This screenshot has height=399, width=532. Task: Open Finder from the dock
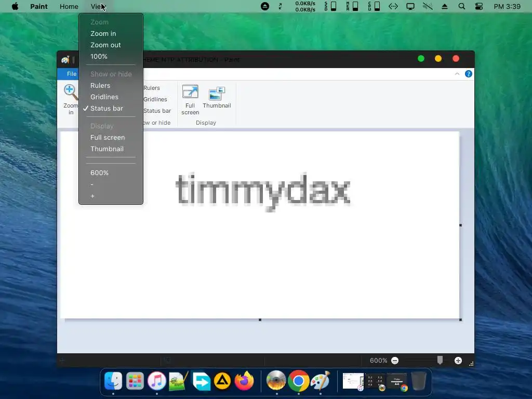pyautogui.click(x=113, y=381)
